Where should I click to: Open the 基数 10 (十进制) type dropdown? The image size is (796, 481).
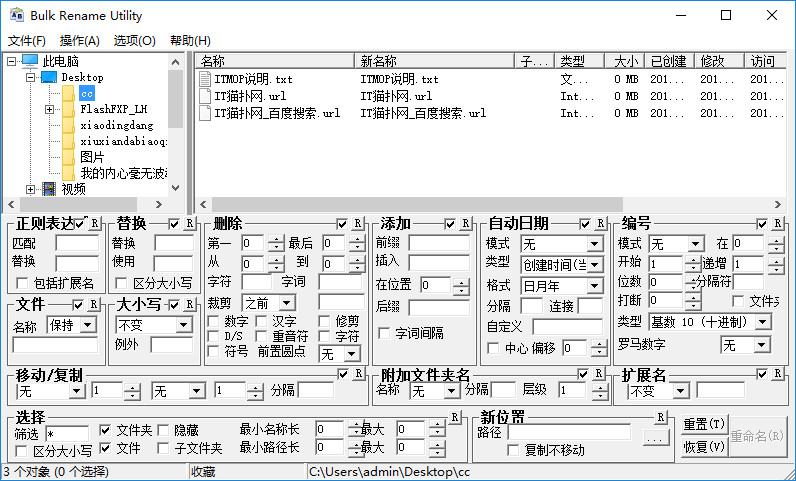[762, 322]
